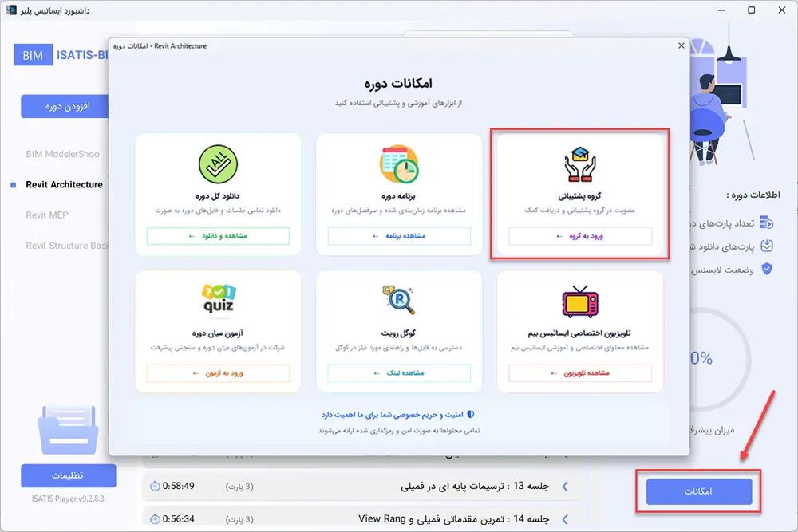
Task: Click the quiz icon for mid-course exam
Action: click(x=219, y=298)
